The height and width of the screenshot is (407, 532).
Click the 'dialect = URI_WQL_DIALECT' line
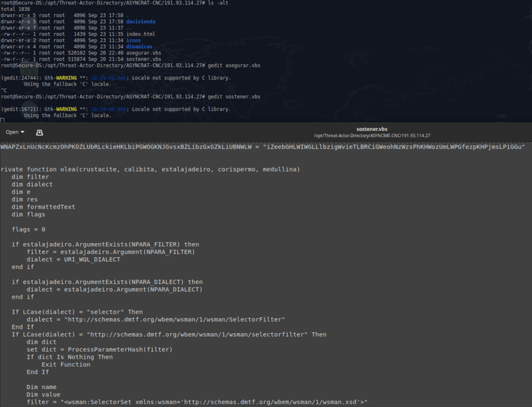[x=73, y=259]
